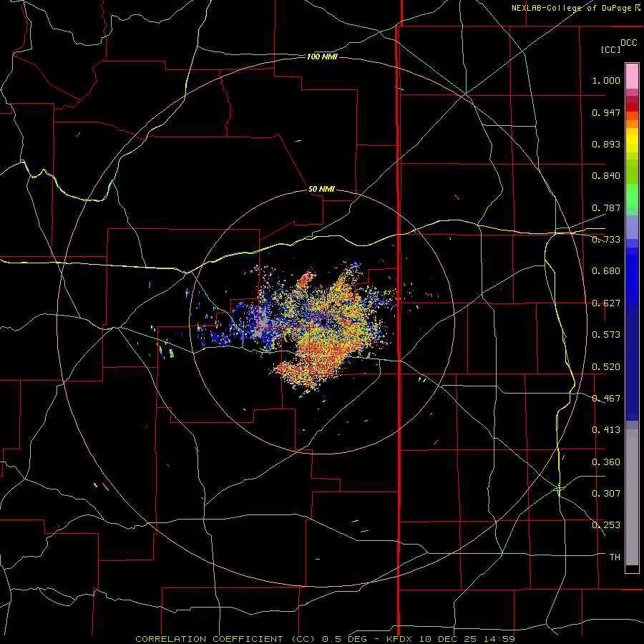This screenshot has width=644, height=644.
Task: Click the [CC] units label
Action: (x=610, y=49)
